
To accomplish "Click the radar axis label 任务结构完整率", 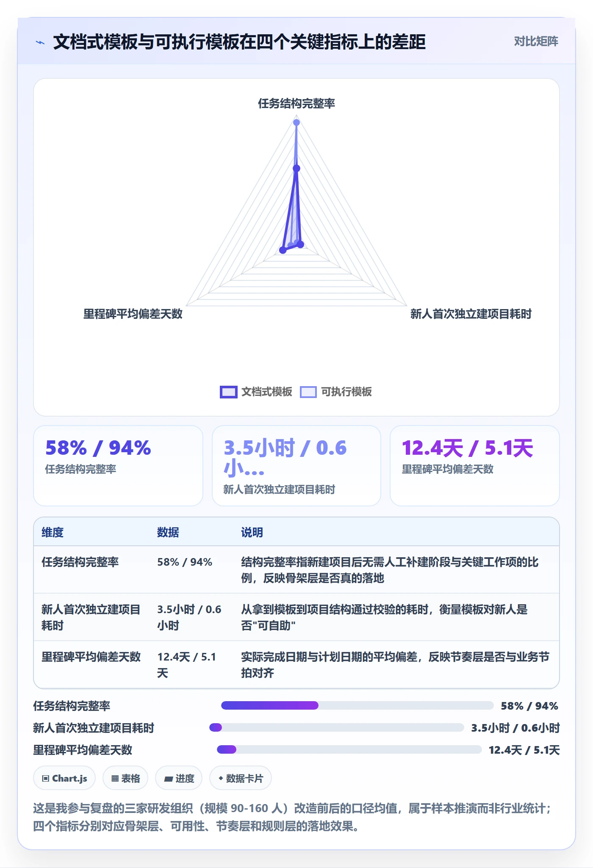I will point(296,103).
